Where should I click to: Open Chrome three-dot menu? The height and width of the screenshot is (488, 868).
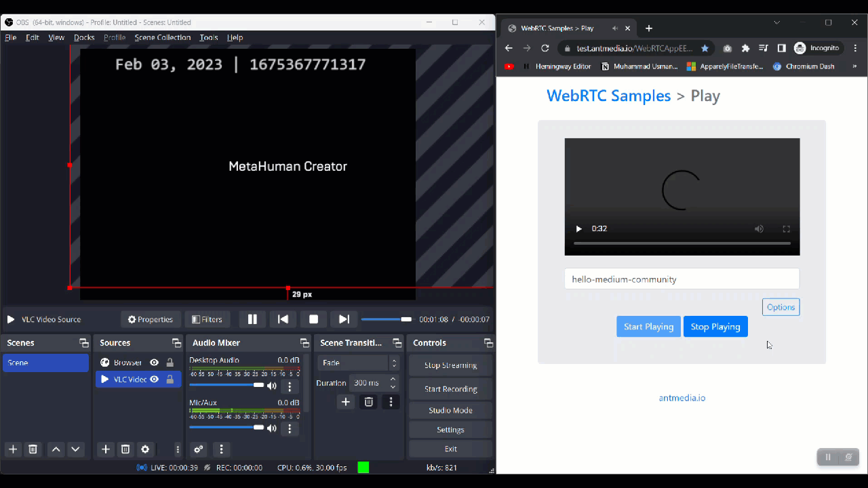[x=856, y=48]
